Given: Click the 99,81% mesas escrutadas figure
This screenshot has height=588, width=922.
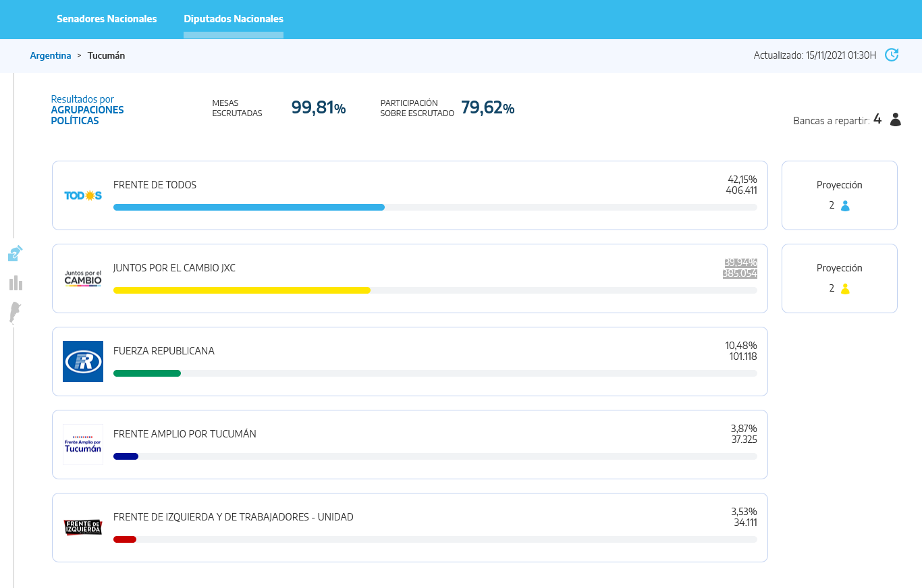Looking at the screenshot, I should click(319, 107).
